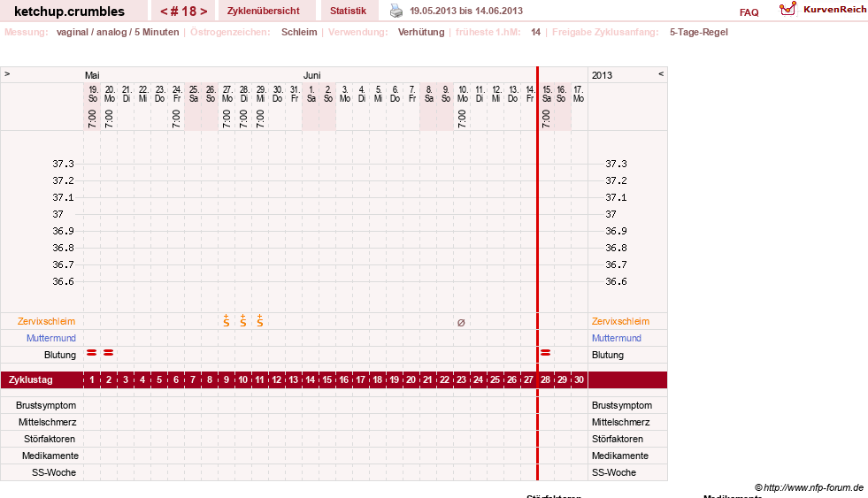
Task: Click the printer icon
Action: [x=396, y=11]
